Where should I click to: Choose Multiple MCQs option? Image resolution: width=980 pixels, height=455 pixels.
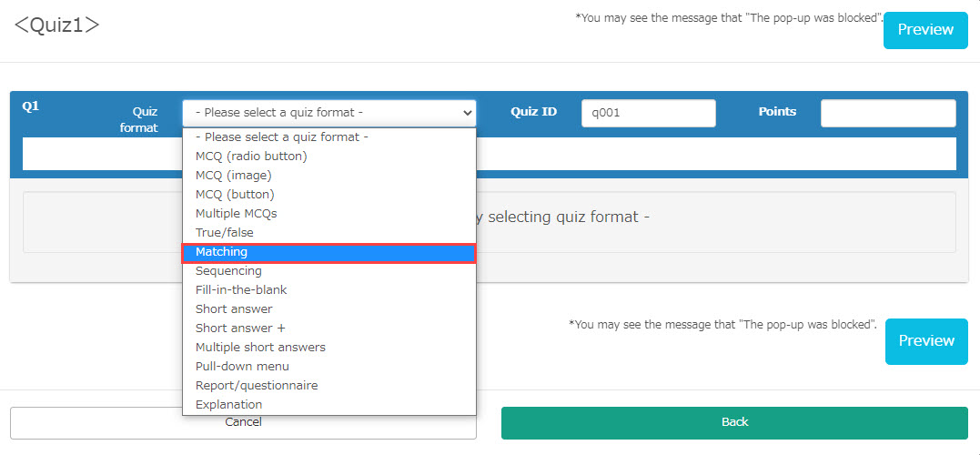click(328, 214)
